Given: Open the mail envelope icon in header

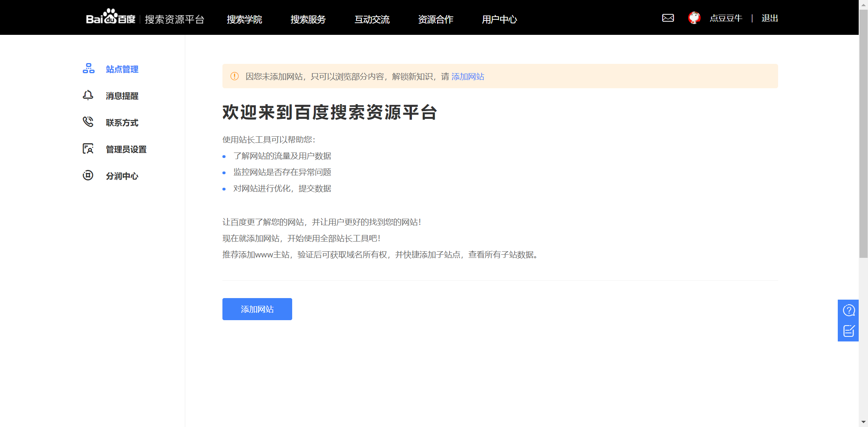Looking at the screenshot, I should [668, 18].
